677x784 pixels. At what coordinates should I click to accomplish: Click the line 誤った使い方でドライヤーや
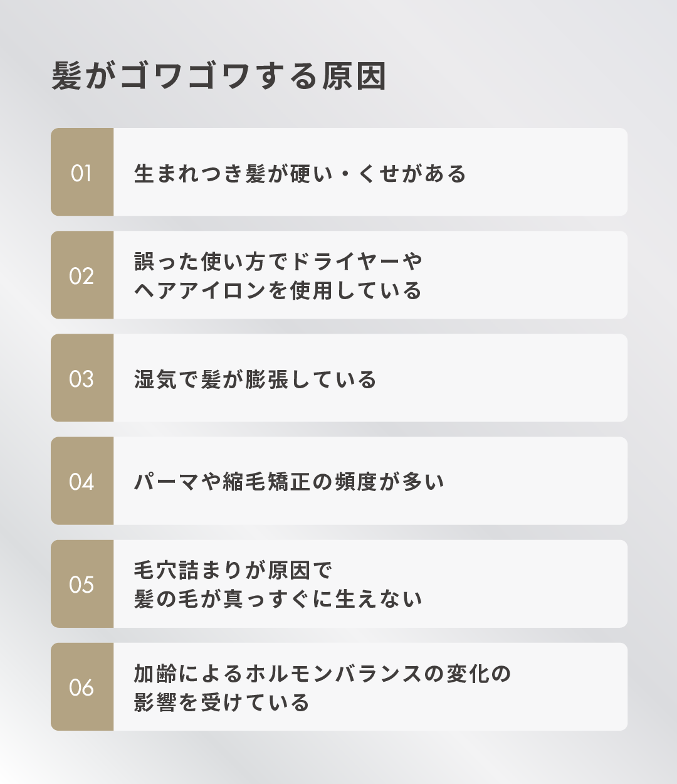pyautogui.click(x=278, y=261)
